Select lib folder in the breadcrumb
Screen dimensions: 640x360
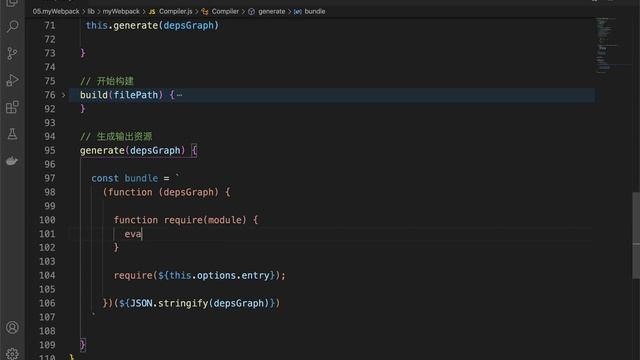tap(91, 11)
